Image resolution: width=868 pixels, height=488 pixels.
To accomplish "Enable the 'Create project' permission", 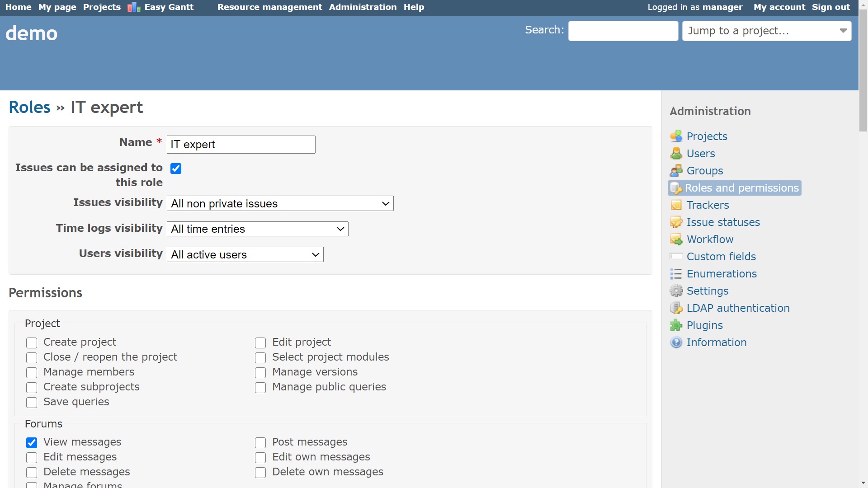I will point(32,343).
